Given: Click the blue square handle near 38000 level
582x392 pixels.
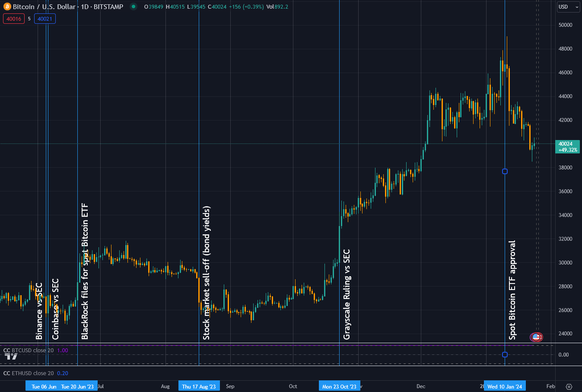Looking at the screenshot, I should tap(505, 172).
